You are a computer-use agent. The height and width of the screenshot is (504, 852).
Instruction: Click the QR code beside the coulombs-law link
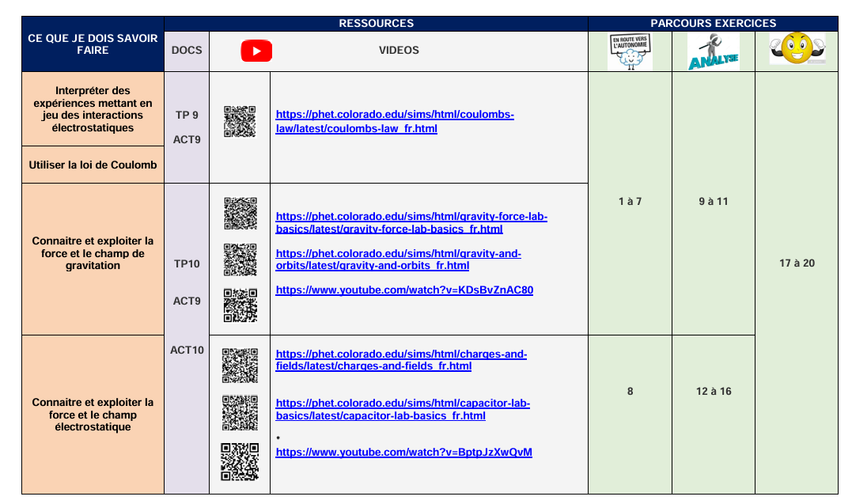pyautogui.click(x=240, y=122)
